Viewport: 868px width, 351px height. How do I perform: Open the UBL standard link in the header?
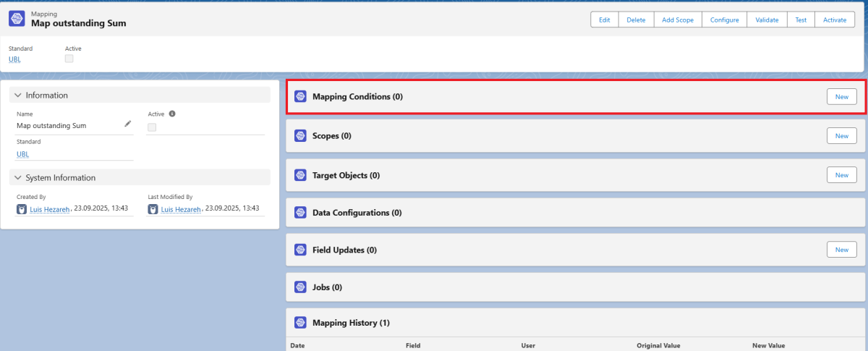point(14,59)
